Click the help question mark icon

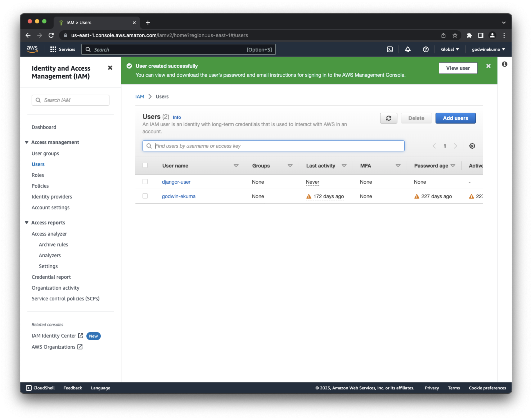tap(426, 49)
